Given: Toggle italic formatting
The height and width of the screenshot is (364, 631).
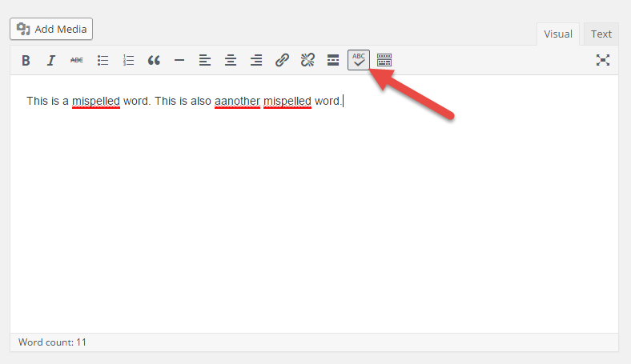Looking at the screenshot, I should point(51,60).
